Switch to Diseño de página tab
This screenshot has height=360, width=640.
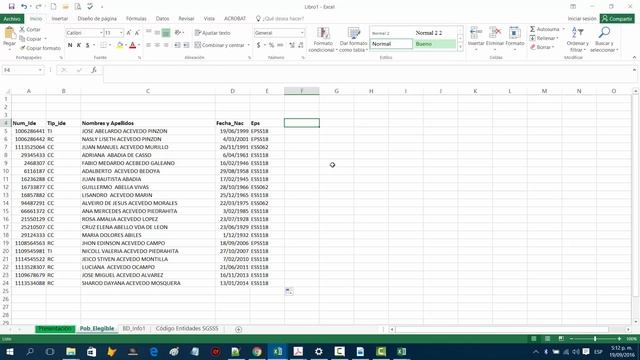click(97, 19)
